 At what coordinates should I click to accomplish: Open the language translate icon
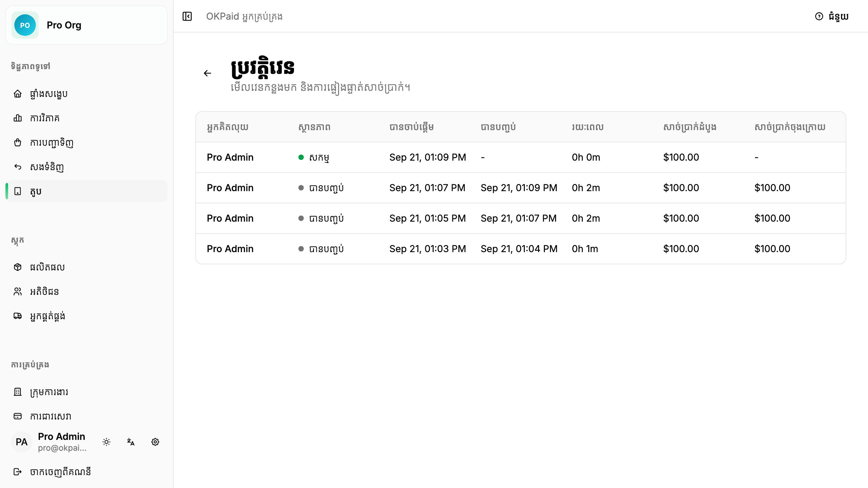pos(131,442)
